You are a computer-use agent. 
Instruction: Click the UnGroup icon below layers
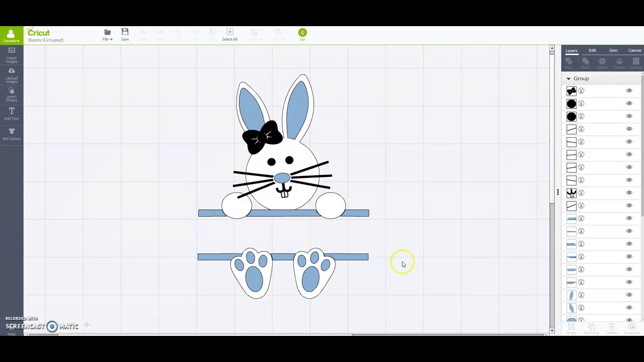pyautogui.click(x=591, y=328)
